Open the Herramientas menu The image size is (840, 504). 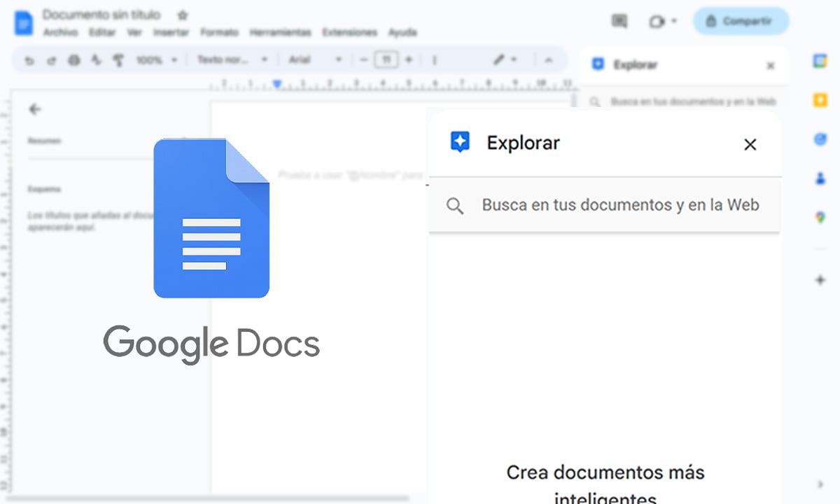[280, 32]
